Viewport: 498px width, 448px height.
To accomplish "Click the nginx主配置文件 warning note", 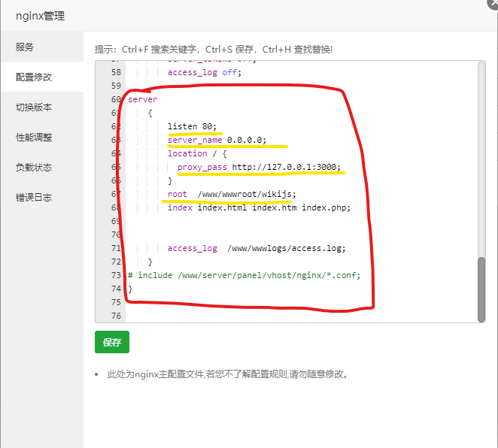I will [x=229, y=374].
